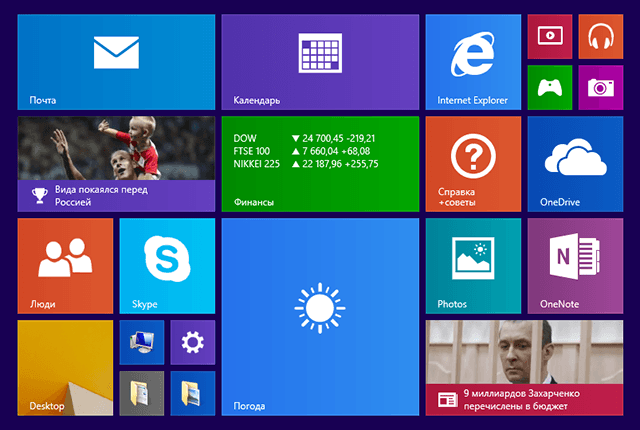Open the Desktop tile

pos(65,368)
